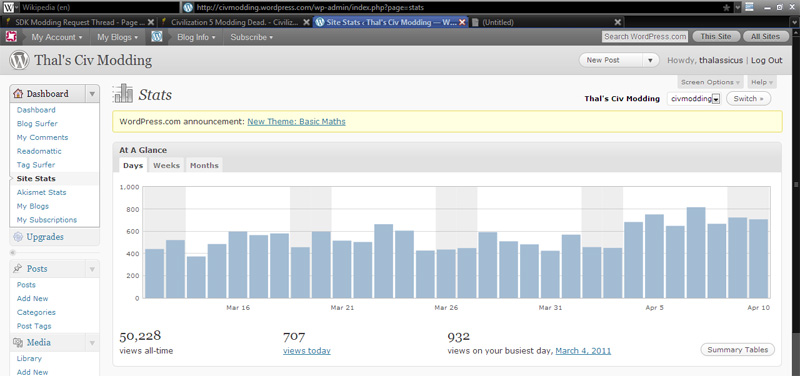The height and width of the screenshot is (376, 800).
Task: Click the WordPress logo beside the blog title
Action: point(20,60)
